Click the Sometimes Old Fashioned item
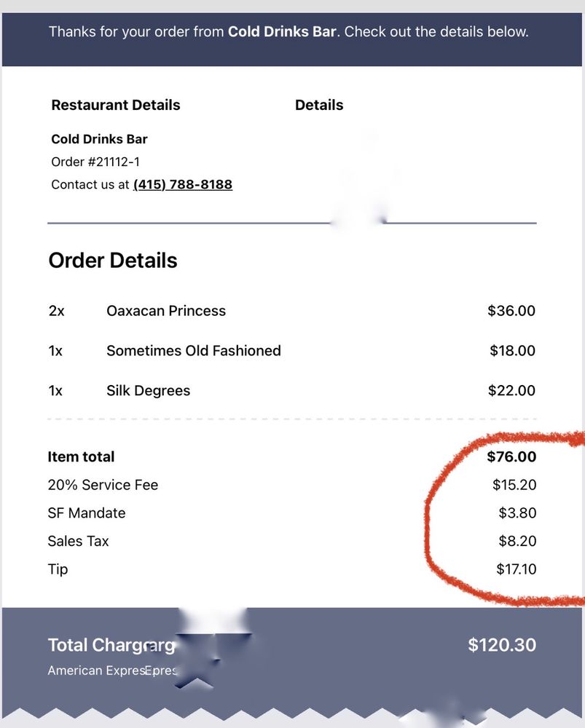This screenshot has width=585, height=728. point(194,351)
